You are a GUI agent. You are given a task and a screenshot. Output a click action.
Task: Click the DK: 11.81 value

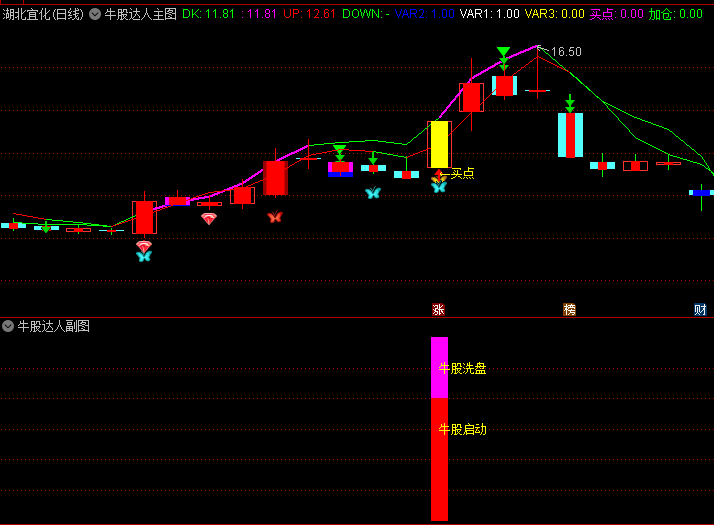click(208, 14)
